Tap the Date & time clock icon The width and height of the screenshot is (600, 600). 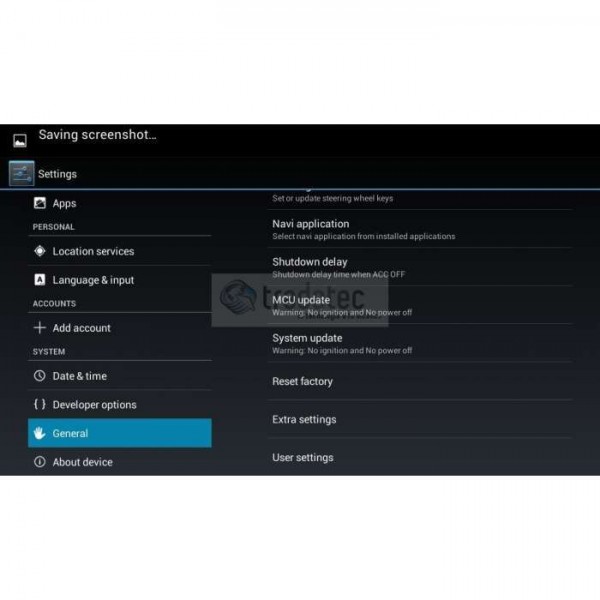(40, 376)
